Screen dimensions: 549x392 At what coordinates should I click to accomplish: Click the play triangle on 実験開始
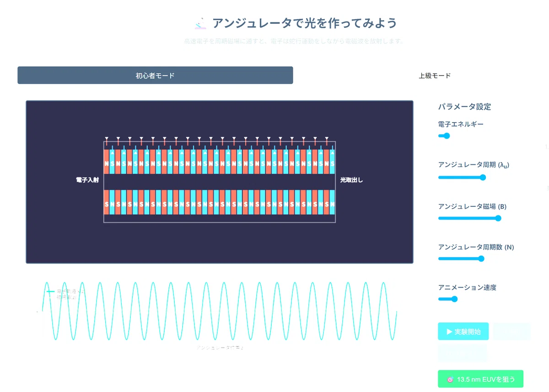coord(449,332)
